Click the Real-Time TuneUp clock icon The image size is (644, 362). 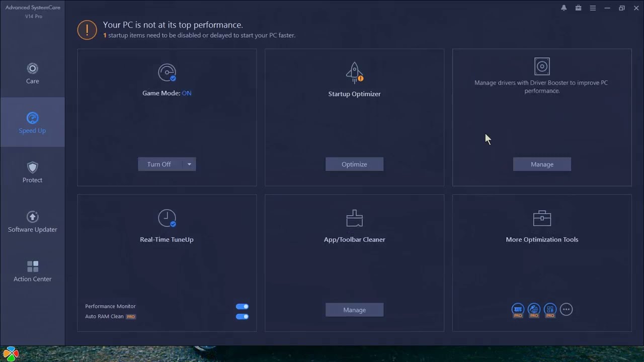167,218
